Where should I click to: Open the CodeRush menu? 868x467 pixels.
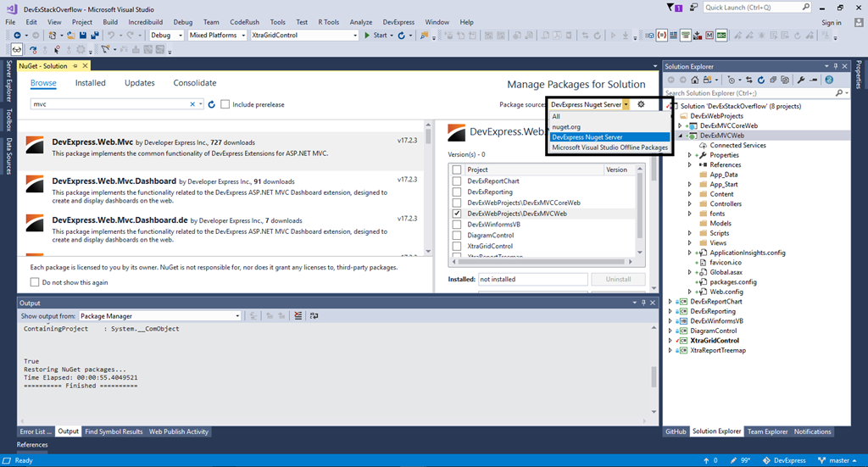(x=244, y=22)
